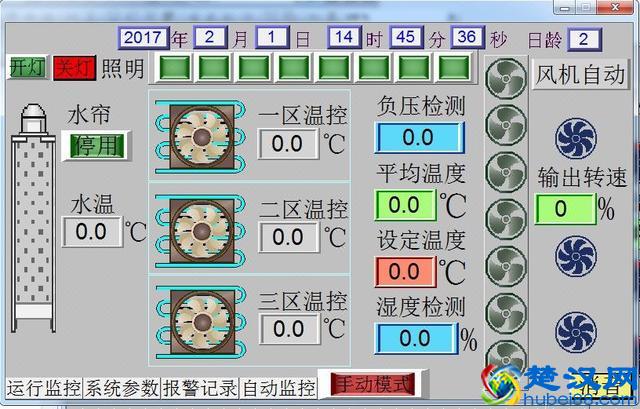Click the first gray exhaust fan icon

506,78
